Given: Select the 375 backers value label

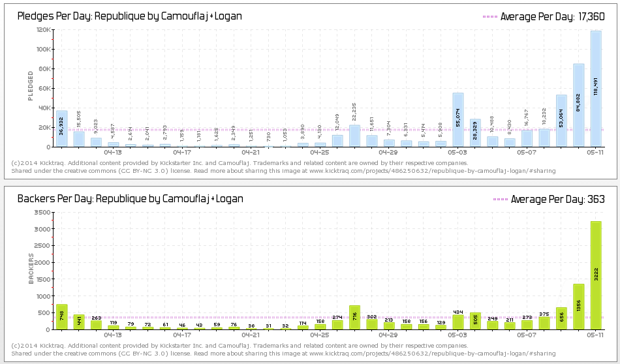Looking at the screenshot, I should 544,314.
